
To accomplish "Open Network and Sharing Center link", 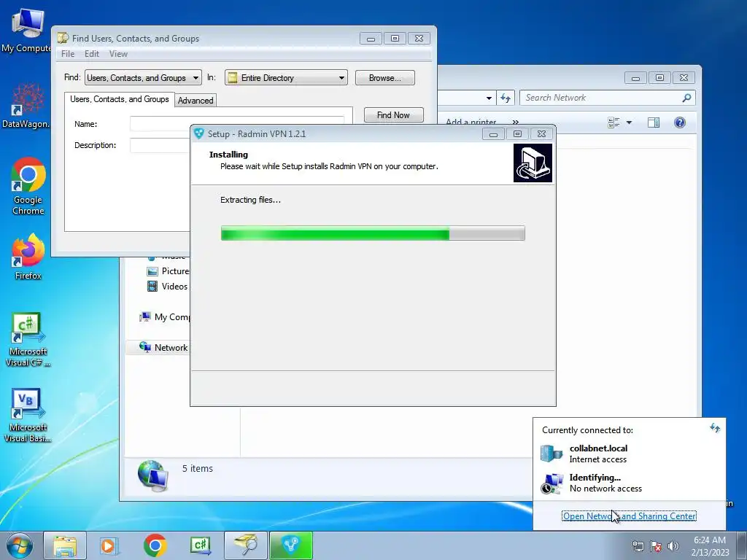I will (629, 516).
